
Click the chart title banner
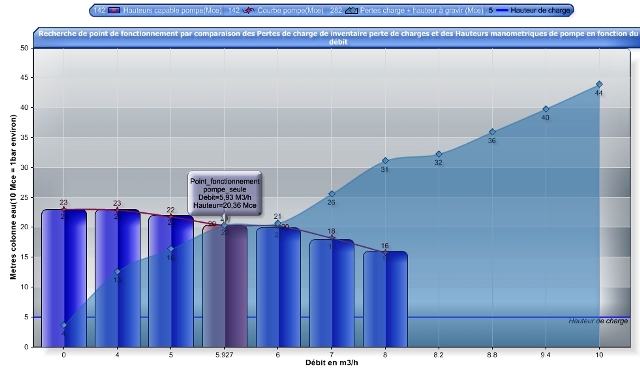(x=338, y=37)
